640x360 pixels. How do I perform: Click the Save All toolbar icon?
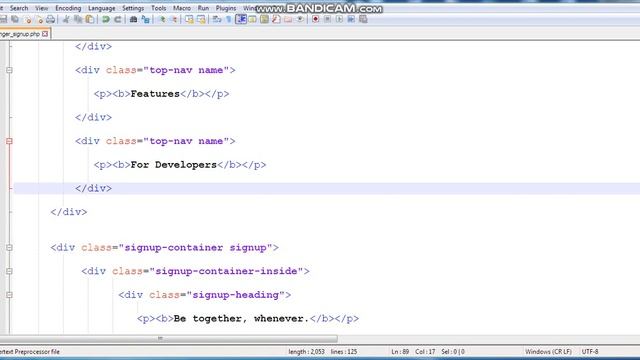[15, 19]
